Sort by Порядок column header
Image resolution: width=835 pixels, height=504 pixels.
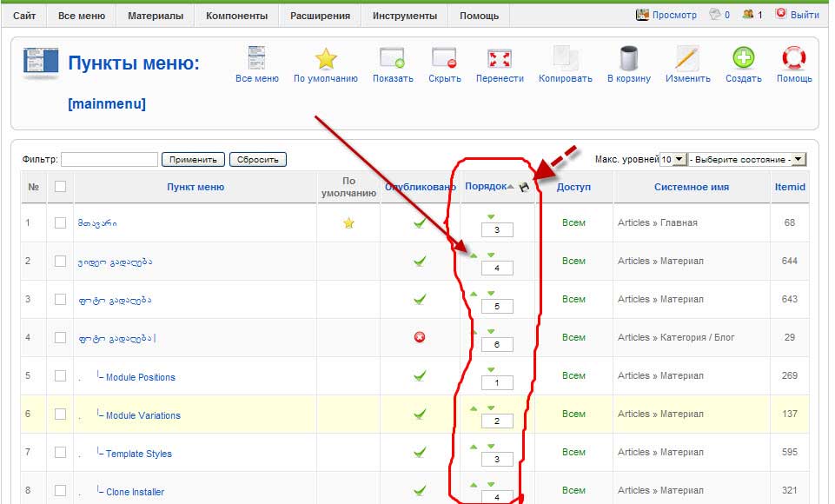click(x=486, y=187)
